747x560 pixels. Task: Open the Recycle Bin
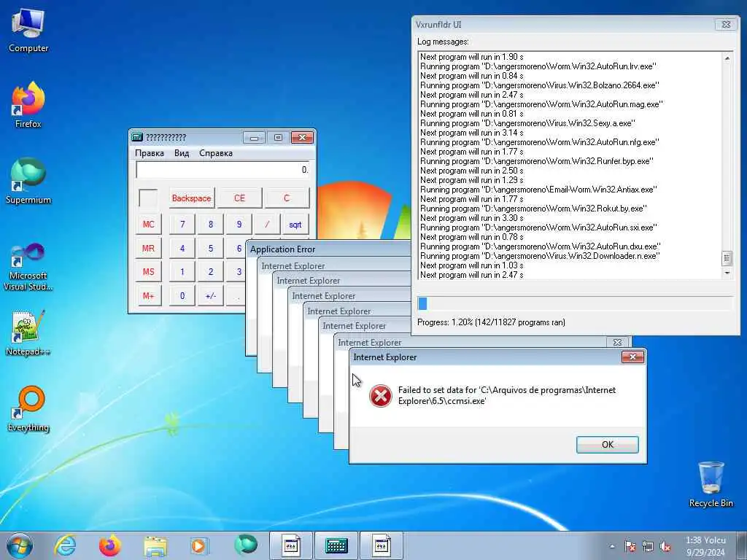tap(711, 484)
